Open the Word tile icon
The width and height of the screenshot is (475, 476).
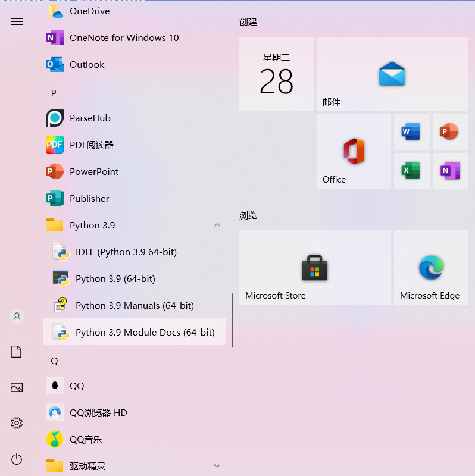click(x=411, y=132)
